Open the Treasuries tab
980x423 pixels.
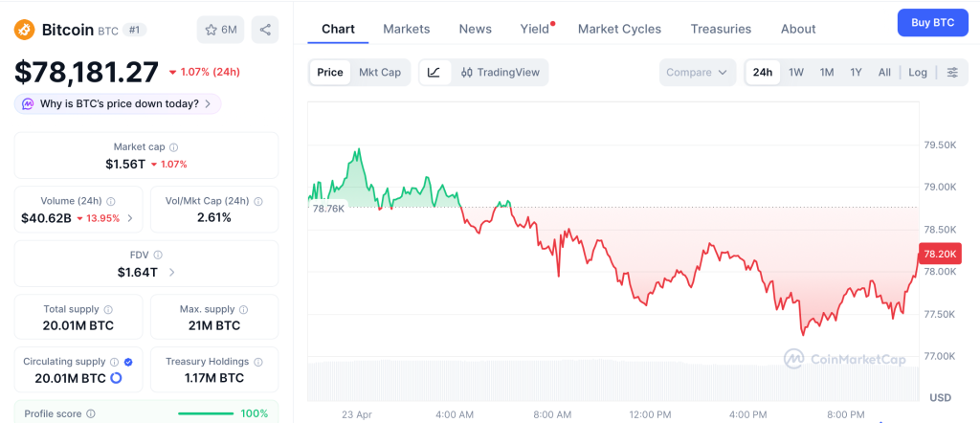click(721, 29)
